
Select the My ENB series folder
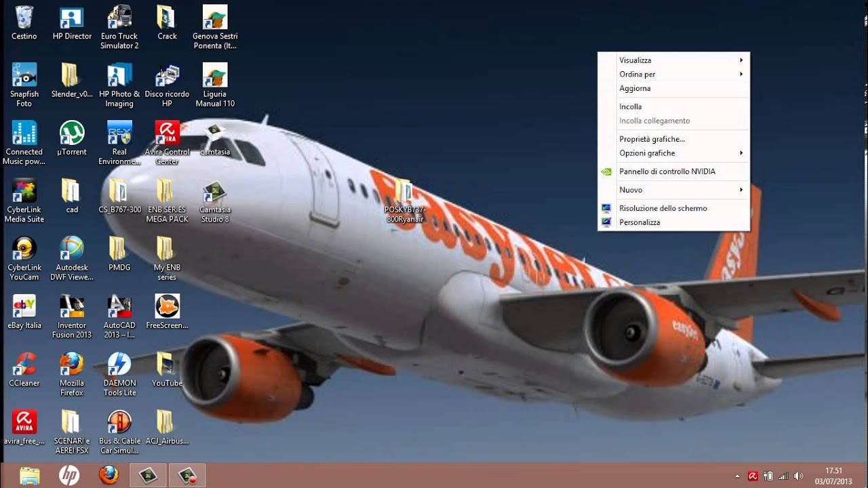pos(167,259)
